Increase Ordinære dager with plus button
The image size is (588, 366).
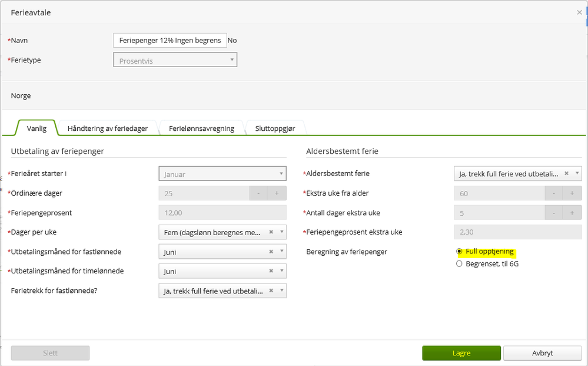[x=277, y=193]
